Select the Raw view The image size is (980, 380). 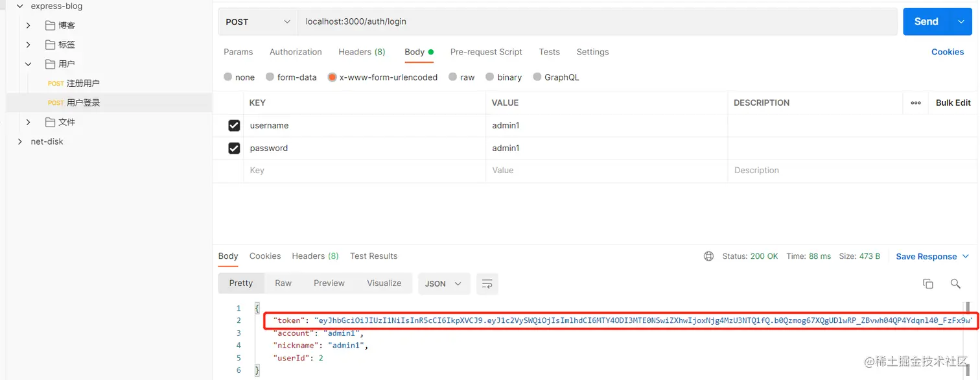[283, 283]
